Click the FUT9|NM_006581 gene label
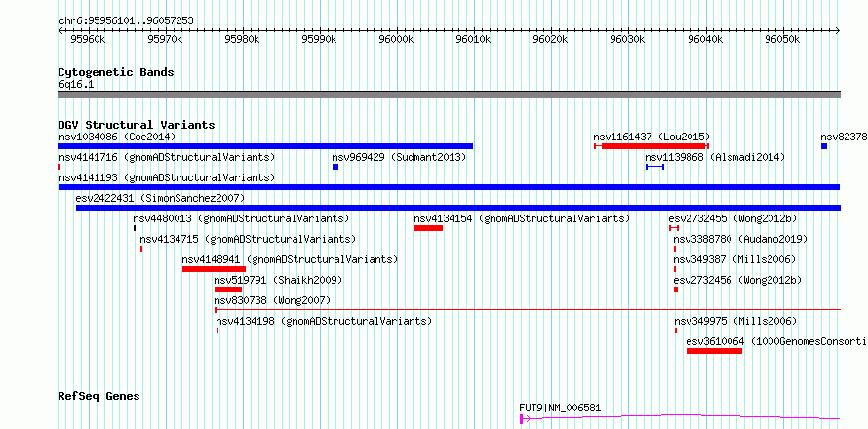The image size is (868, 429). (560, 408)
